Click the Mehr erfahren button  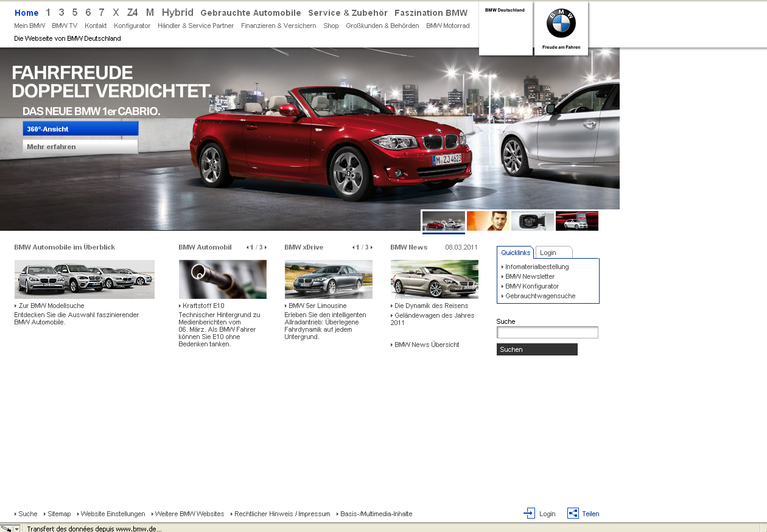coord(80,147)
